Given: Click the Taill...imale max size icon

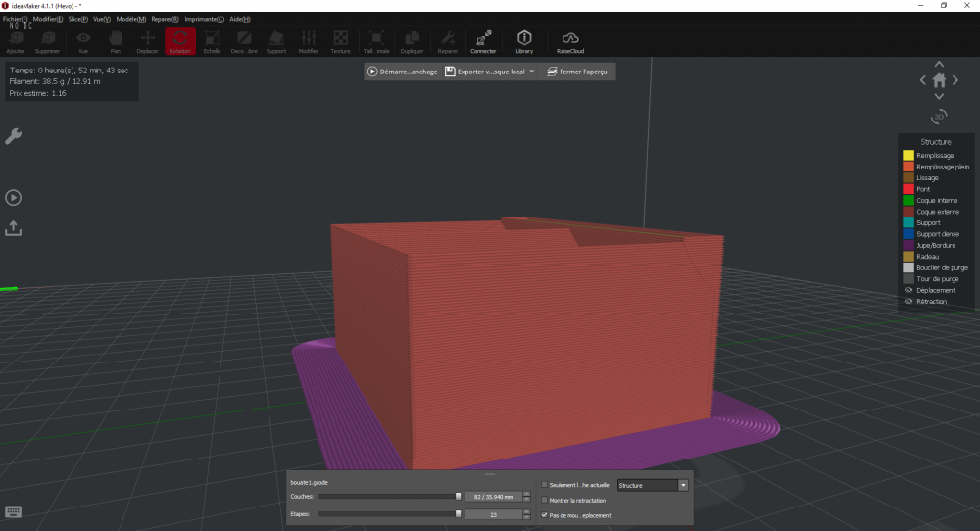Looking at the screenshot, I should pyautogui.click(x=376, y=42).
